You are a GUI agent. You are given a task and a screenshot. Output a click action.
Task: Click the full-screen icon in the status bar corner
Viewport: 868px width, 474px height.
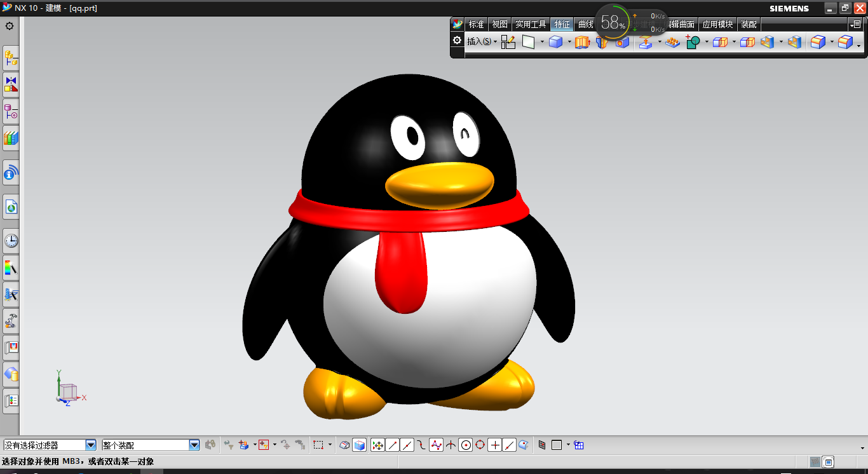coord(828,462)
